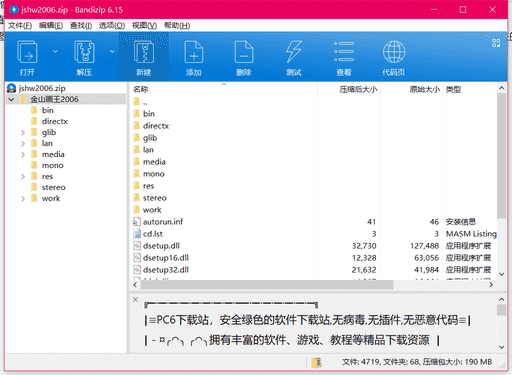The image size is (512, 375).
Task: Select media folder in file list
Action: (x=154, y=162)
